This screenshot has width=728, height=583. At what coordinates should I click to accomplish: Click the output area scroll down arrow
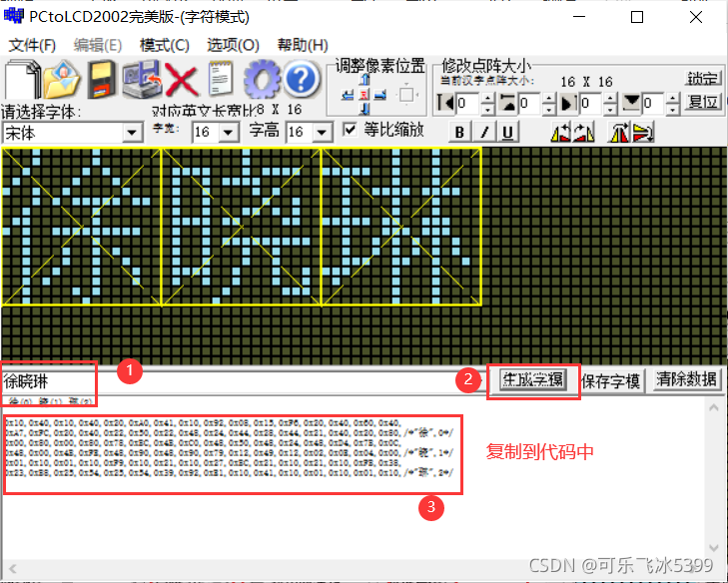[x=714, y=548]
